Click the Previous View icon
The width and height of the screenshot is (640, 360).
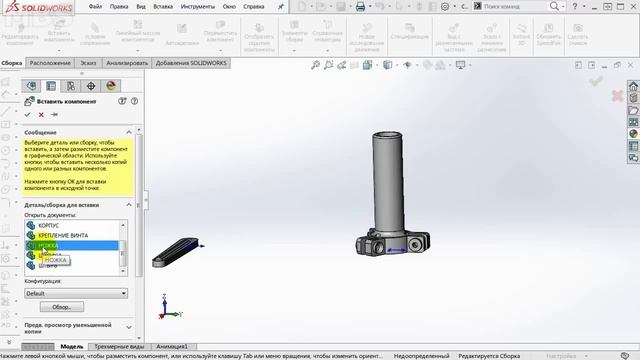coord(342,65)
